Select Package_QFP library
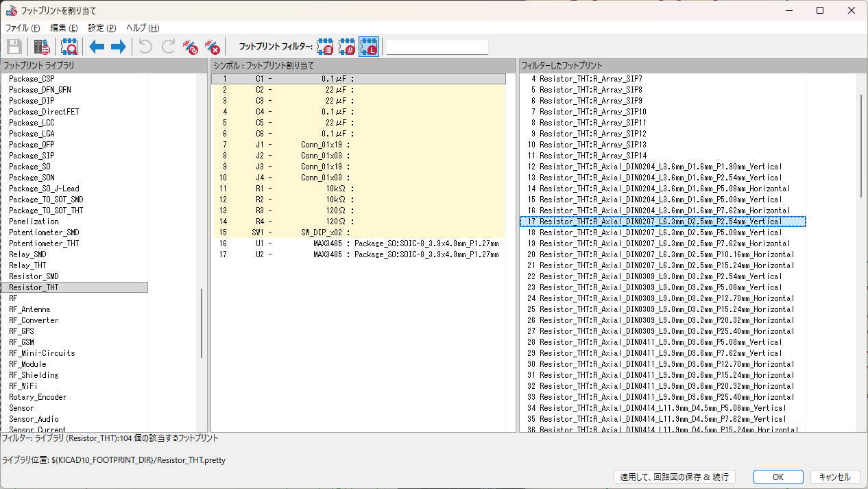Image resolution: width=868 pixels, height=489 pixels. [74, 145]
